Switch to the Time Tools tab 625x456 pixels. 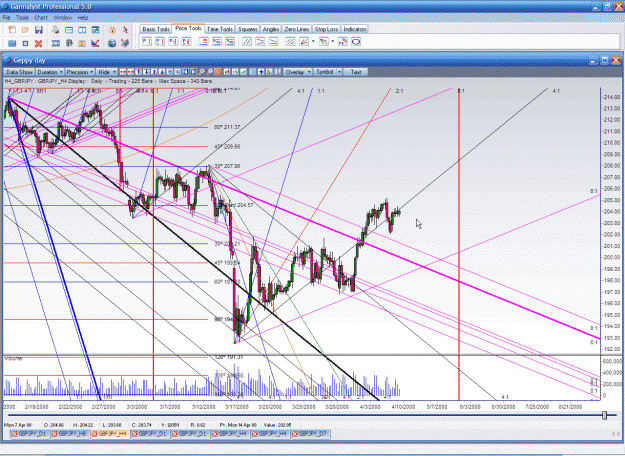(220, 29)
